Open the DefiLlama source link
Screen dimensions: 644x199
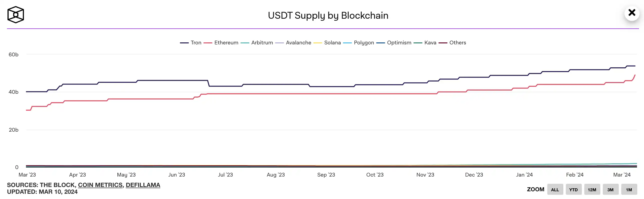point(143,185)
